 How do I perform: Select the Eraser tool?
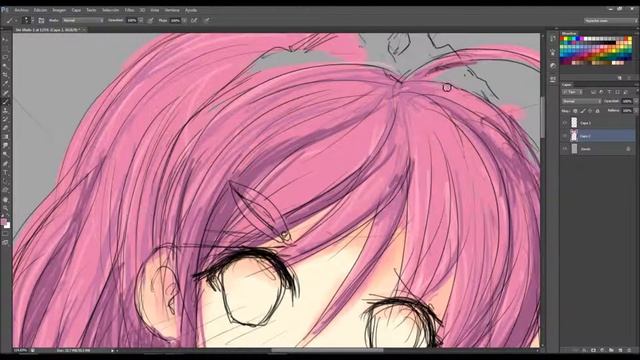(5, 129)
